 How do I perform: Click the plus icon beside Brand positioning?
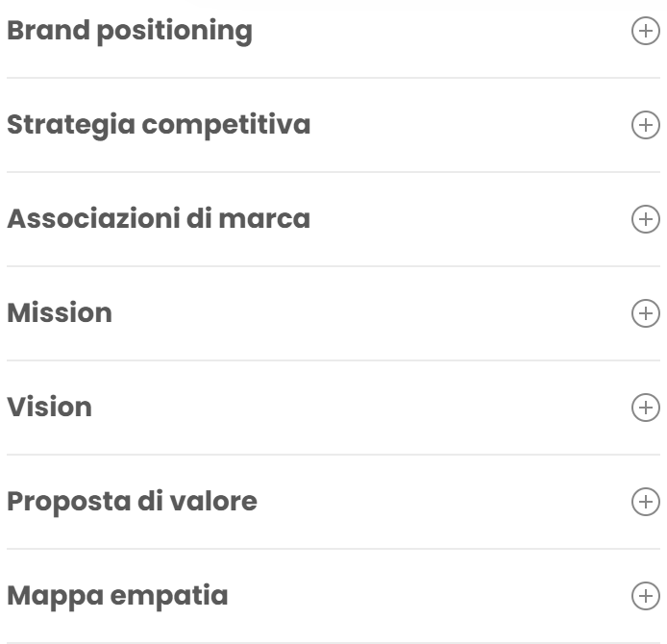pos(645,31)
